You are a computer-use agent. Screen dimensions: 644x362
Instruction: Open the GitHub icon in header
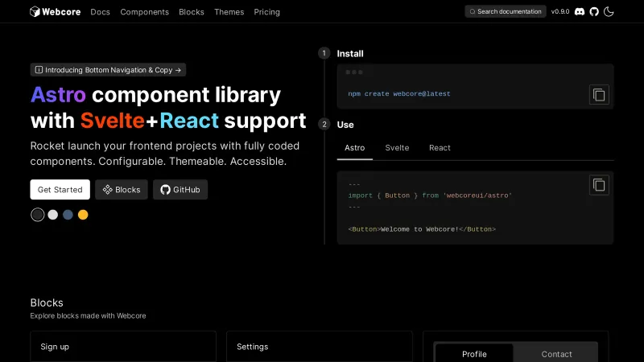click(594, 12)
